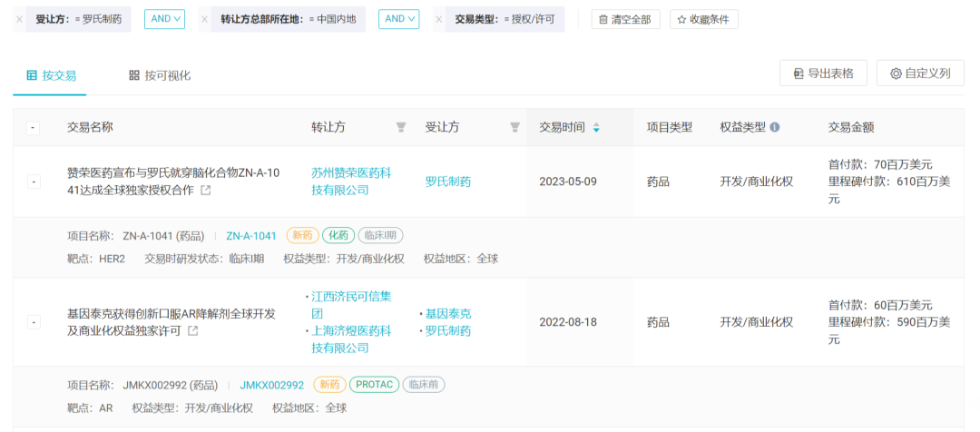This screenshot has width=980, height=432.
Task: Click the 2023-05-09 date cell
Action: click(568, 182)
